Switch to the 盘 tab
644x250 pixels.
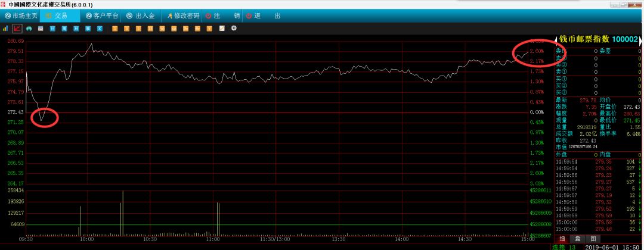577,239
